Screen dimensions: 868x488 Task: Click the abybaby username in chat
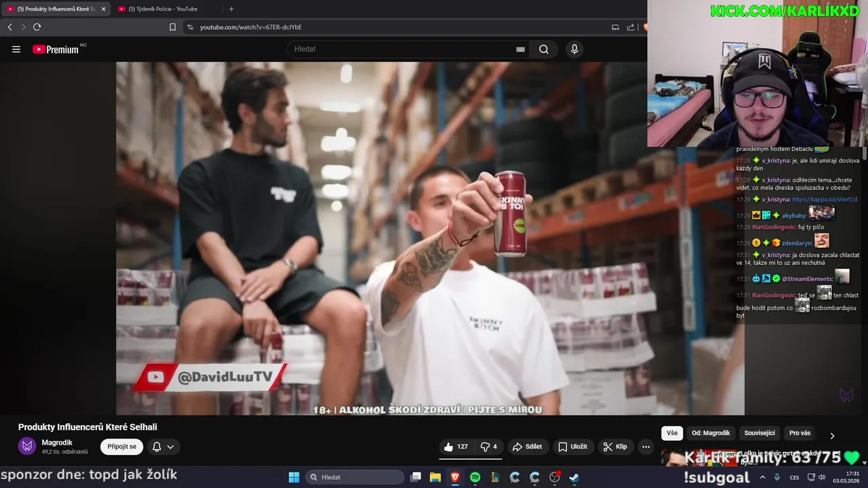coord(794,216)
